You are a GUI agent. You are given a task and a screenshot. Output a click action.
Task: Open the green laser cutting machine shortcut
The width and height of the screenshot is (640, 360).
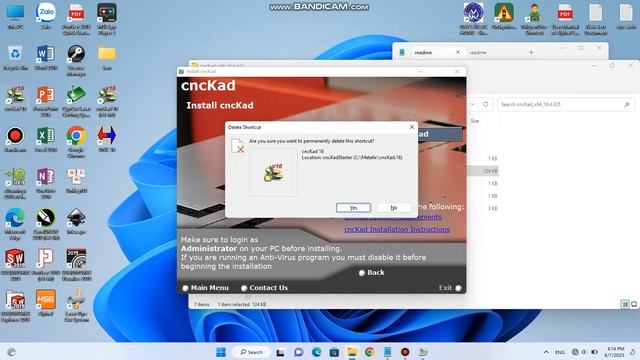(76, 101)
